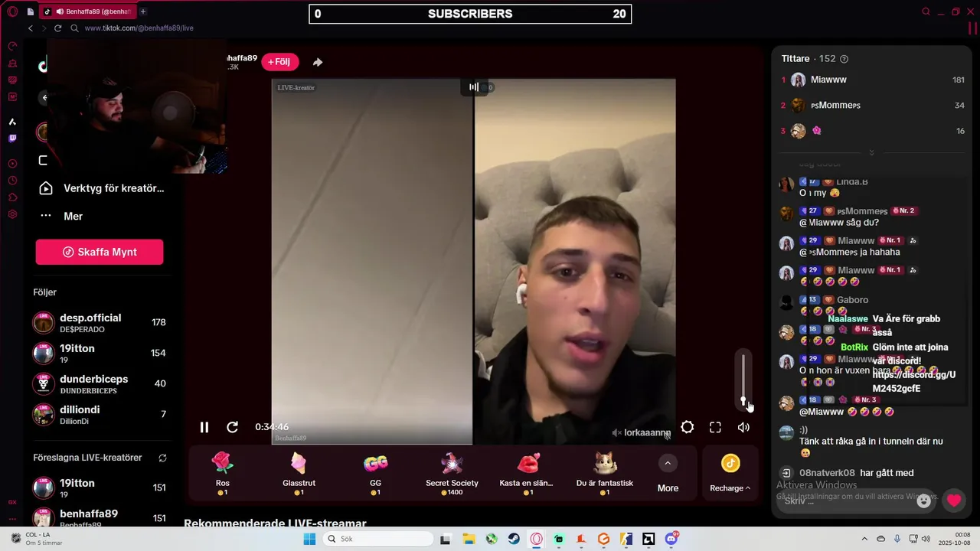This screenshot has height=551, width=980.
Task: Mute the stream using speaker icon
Action: coord(743,427)
